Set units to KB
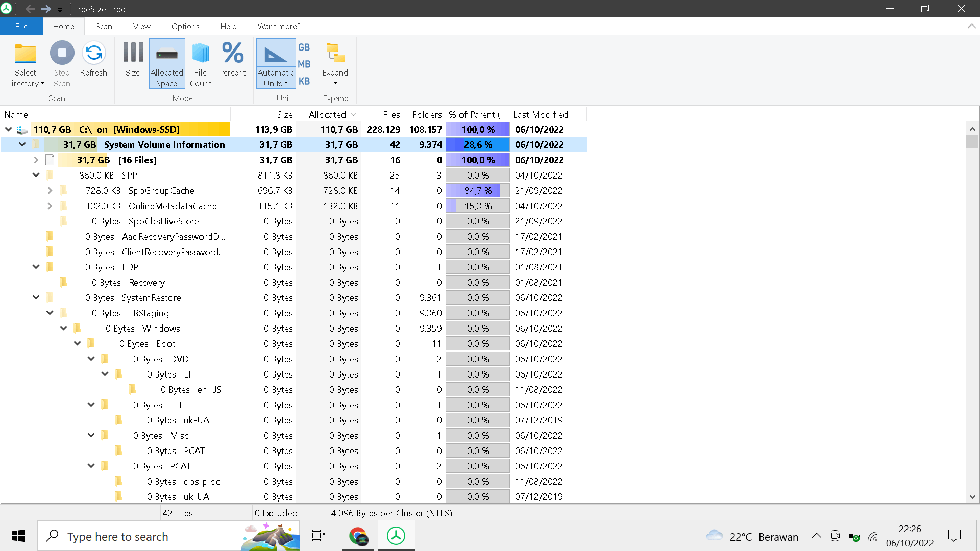The width and height of the screenshot is (980, 551). (304, 81)
